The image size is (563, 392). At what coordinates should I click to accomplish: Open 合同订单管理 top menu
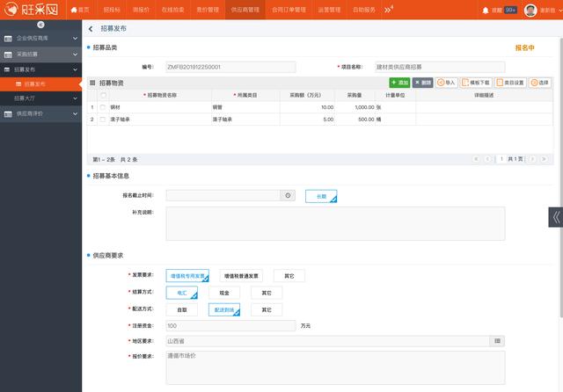289,10
